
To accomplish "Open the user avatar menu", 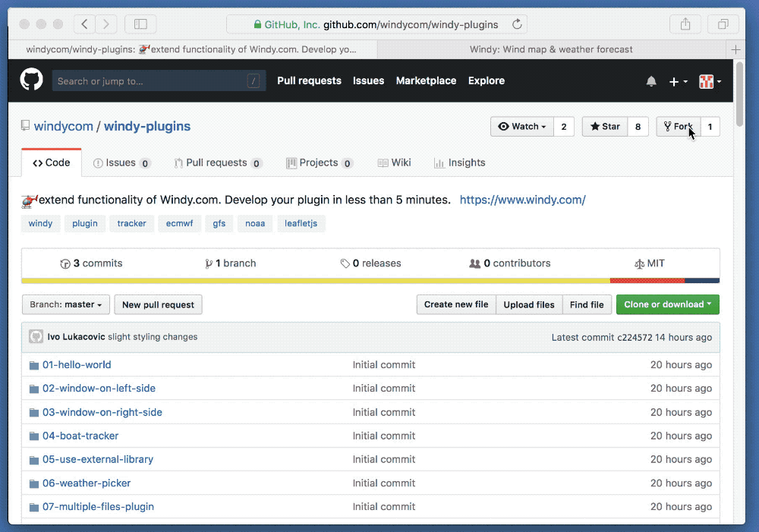I will (710, 82).
